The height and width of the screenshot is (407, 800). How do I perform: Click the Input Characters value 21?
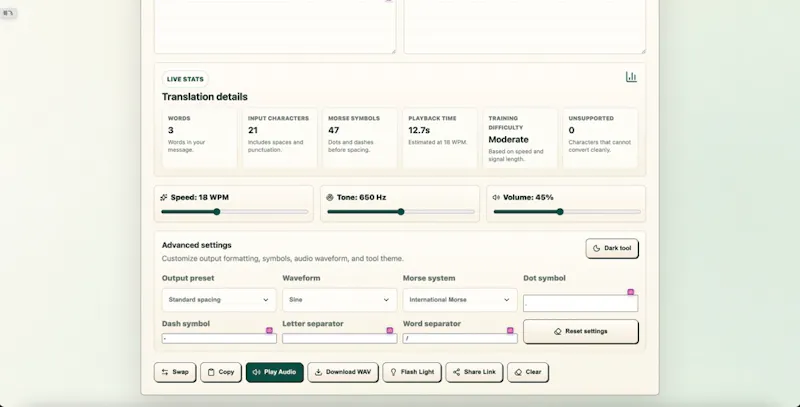(x=253, y=130)
